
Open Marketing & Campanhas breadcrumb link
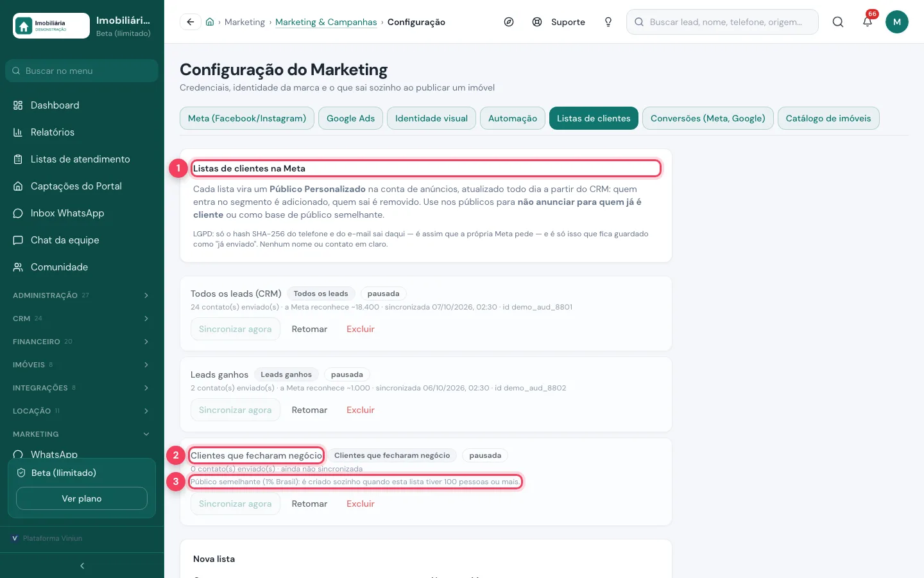coord(326,22)
